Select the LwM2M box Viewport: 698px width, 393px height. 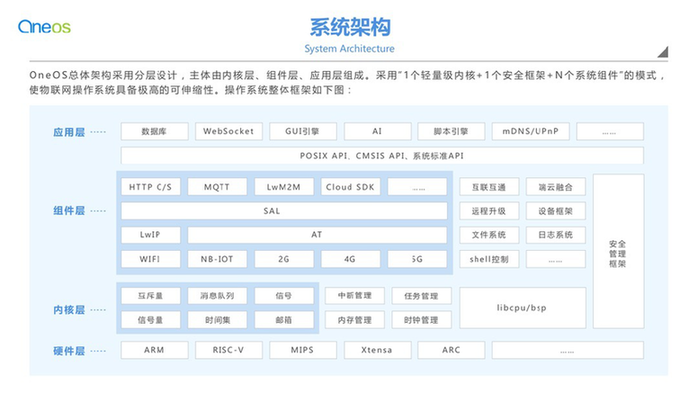[284, 187]
